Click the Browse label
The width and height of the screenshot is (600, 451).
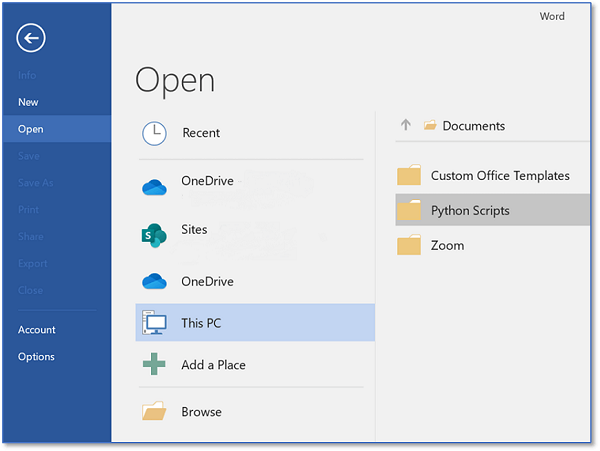click(202, 412)
